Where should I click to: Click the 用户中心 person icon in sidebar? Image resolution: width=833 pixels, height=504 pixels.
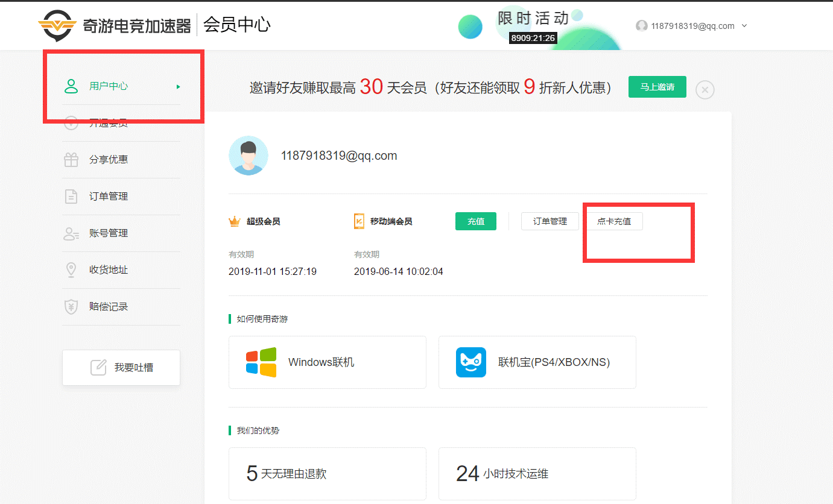[x=71, y=86]
